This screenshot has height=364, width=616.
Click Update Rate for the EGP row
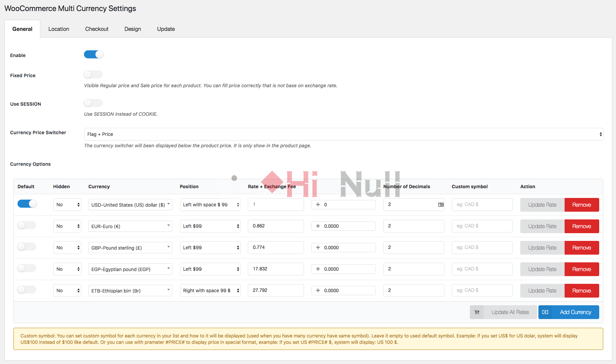click(x=542, y=269)
